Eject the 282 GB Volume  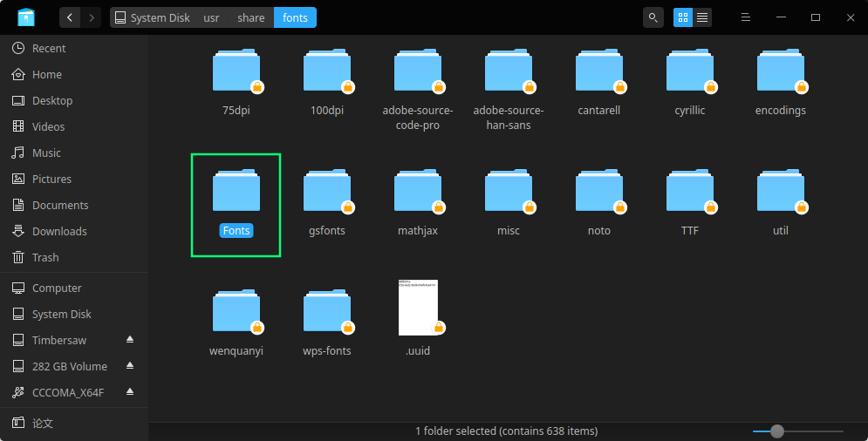(x=130, y=366)
